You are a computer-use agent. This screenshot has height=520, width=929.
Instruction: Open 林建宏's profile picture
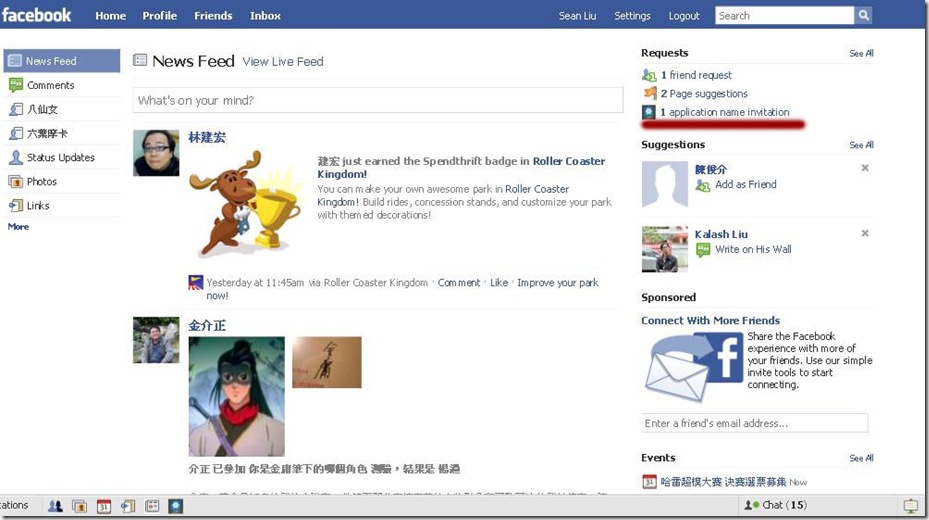click(156, 153)
